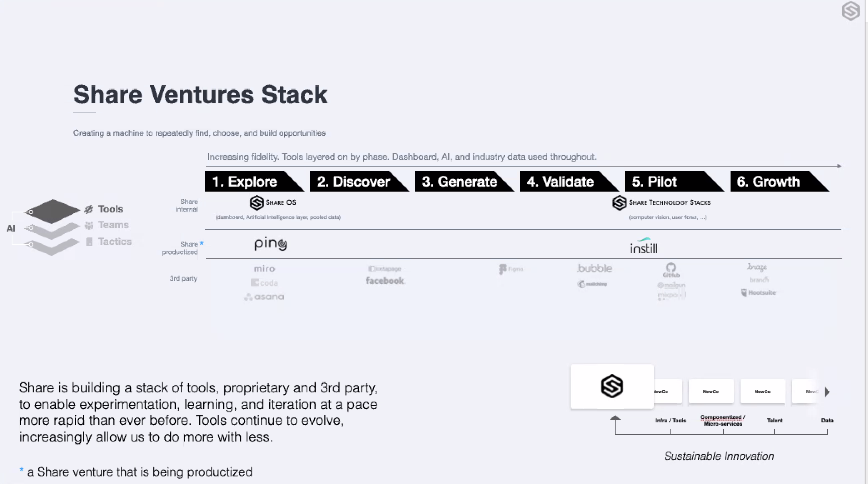The height and width of the screenshot is (484, 868).
Task: Click the miro logo under Explore
Action: pos(264,269)
